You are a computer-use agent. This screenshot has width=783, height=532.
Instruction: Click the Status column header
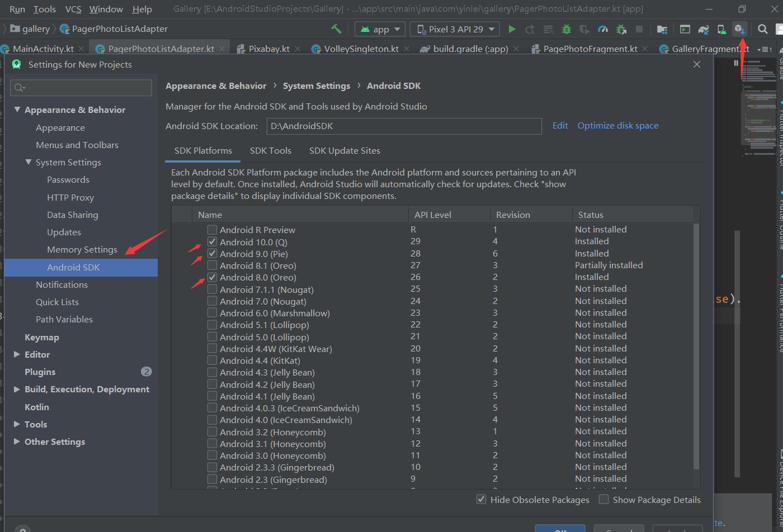tap(632, 215)
